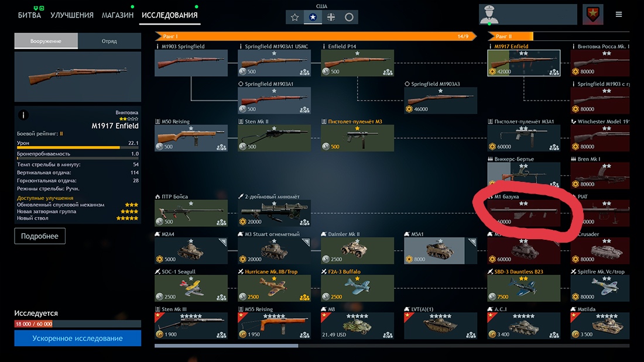
Task: Select the circle faction icon
Action: point(349,17)
